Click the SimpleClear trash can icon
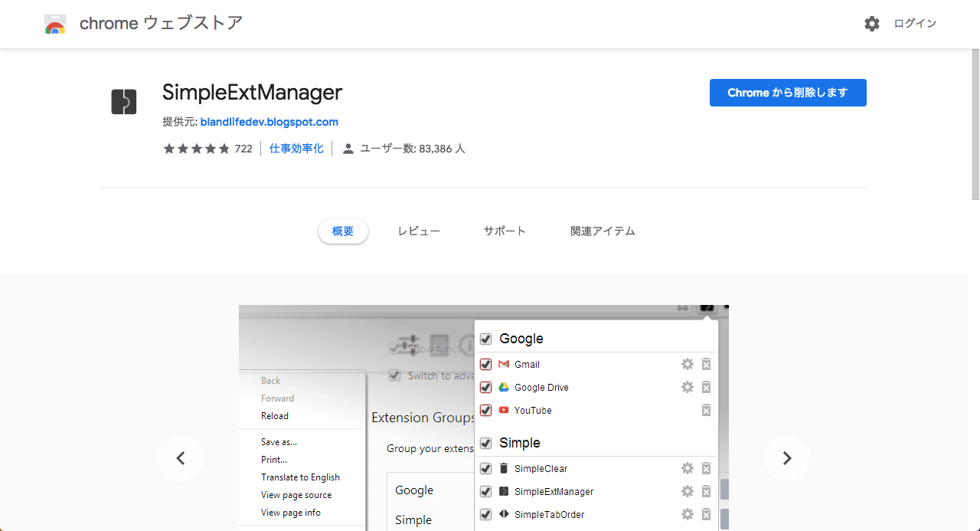 [x=504, y=469]
